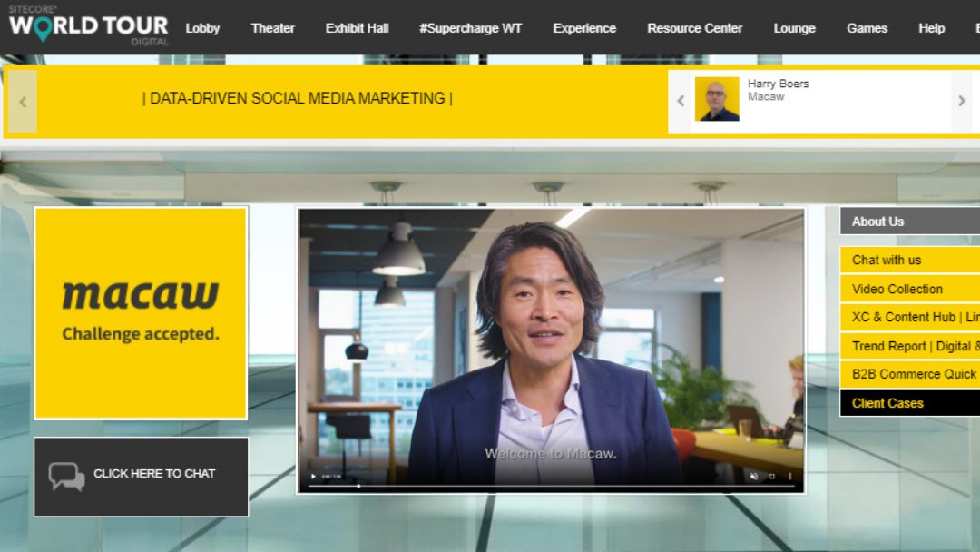This screenshot has width=980, height=552.
Task: Open the Video Collection
Action: tap(910, 289)
